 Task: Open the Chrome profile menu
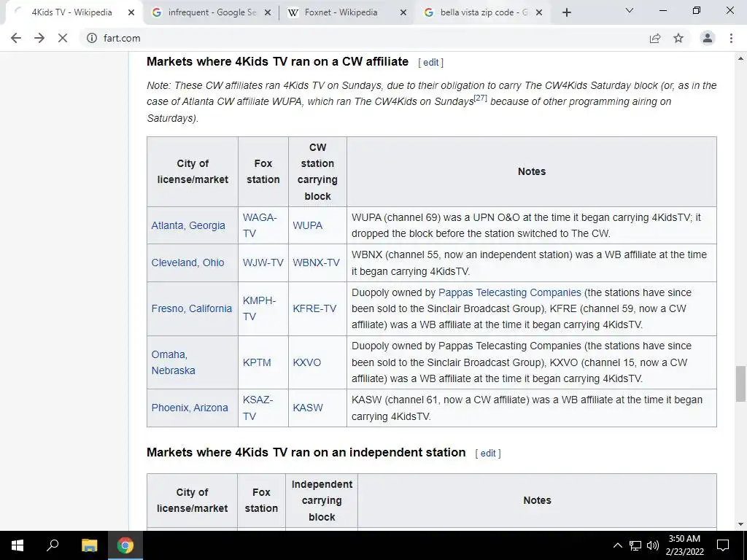coord(708,38)
